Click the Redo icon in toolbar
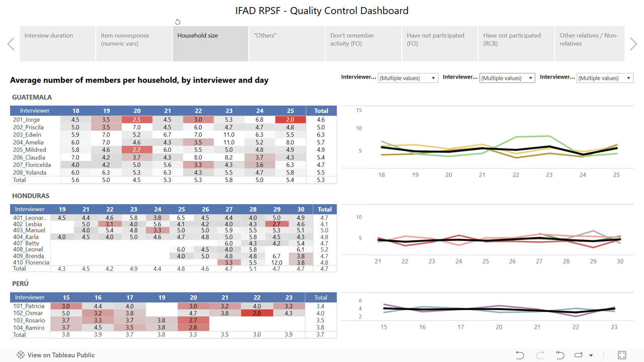 [x=540, y=355]
